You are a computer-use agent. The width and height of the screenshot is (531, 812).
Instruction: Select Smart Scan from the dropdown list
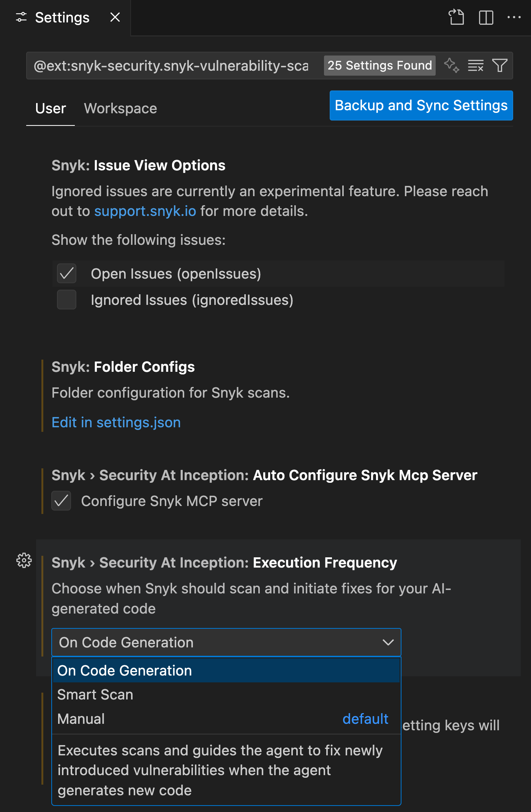(x=95, y=695)
